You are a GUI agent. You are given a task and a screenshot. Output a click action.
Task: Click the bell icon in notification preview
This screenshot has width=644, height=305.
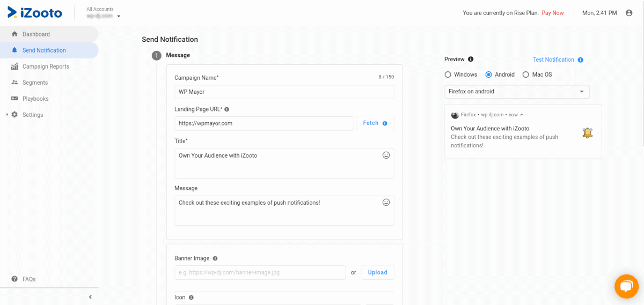tap(588, 133)
